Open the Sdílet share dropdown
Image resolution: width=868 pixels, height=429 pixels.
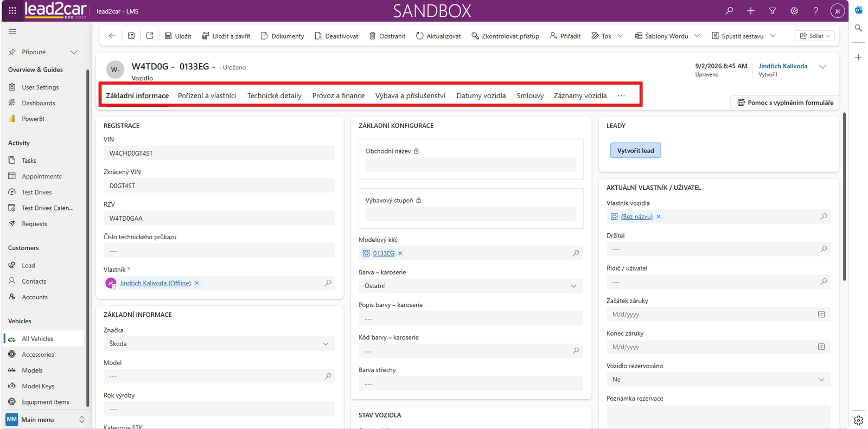pyautogui.click(x=814, y=36)
